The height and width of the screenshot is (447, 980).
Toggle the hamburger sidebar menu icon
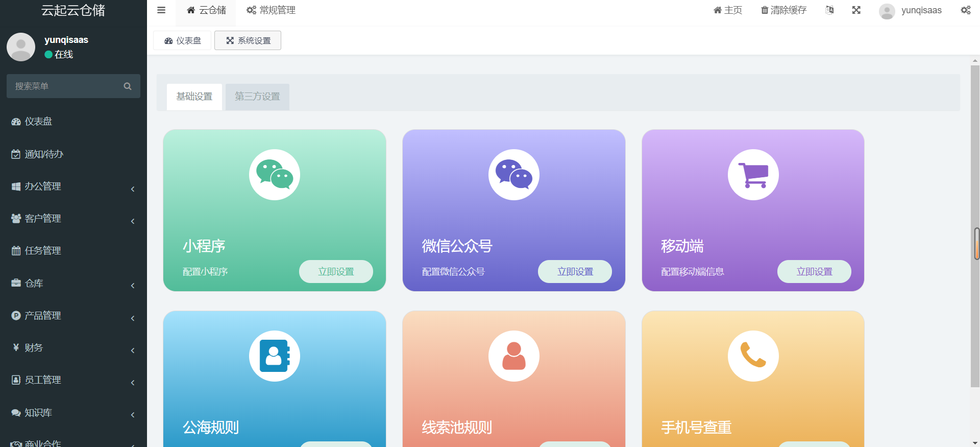161,10
